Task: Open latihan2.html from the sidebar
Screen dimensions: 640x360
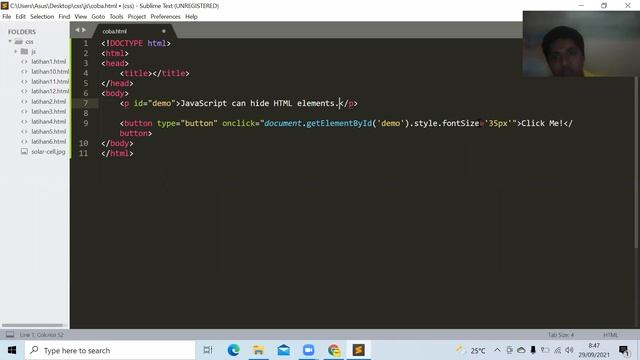Action: (49, 101)
